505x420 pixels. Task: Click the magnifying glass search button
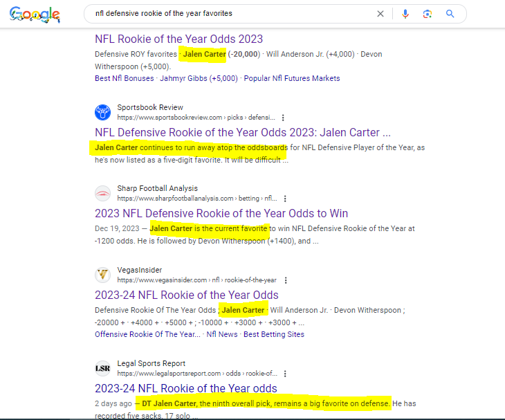(450, 14)
